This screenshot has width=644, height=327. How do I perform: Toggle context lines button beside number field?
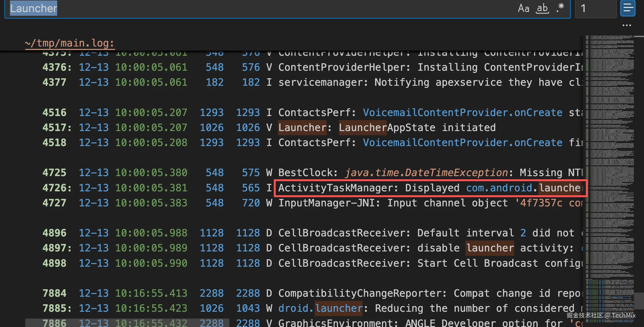click(628, 8)
